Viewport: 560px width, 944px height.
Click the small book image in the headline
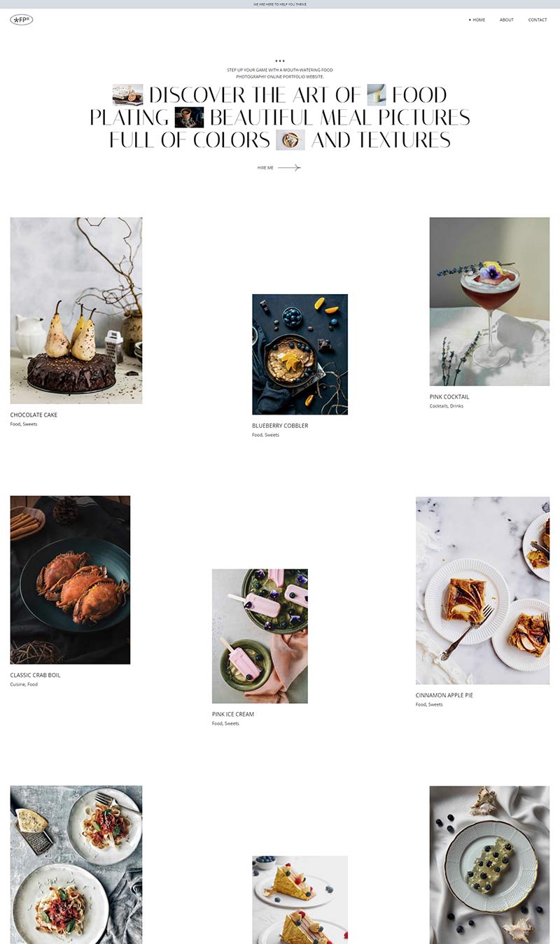click(x=127, y=95)
